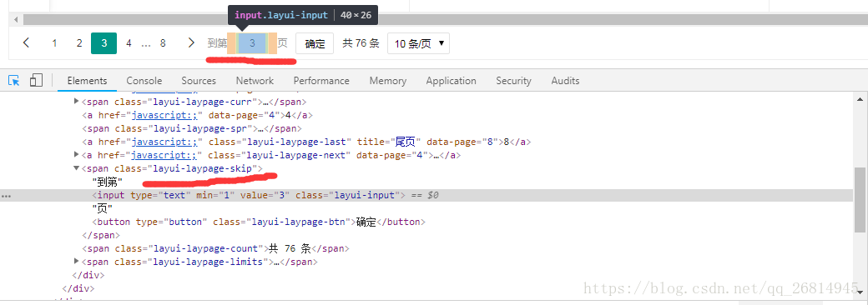Jump to last page 8
868x305 pixels.
coord(163,43)
